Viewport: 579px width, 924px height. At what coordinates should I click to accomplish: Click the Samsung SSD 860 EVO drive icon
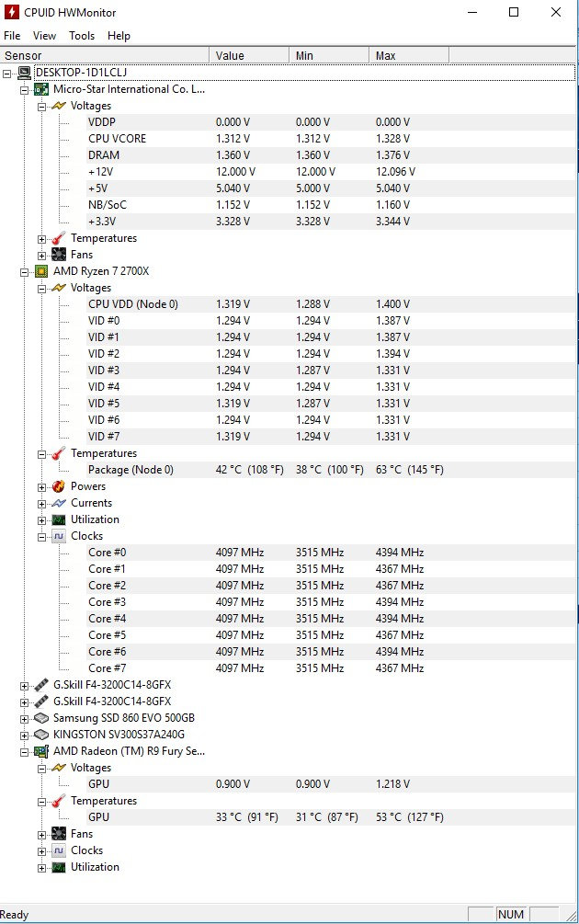pyautogui.click(x=41, y=718)
